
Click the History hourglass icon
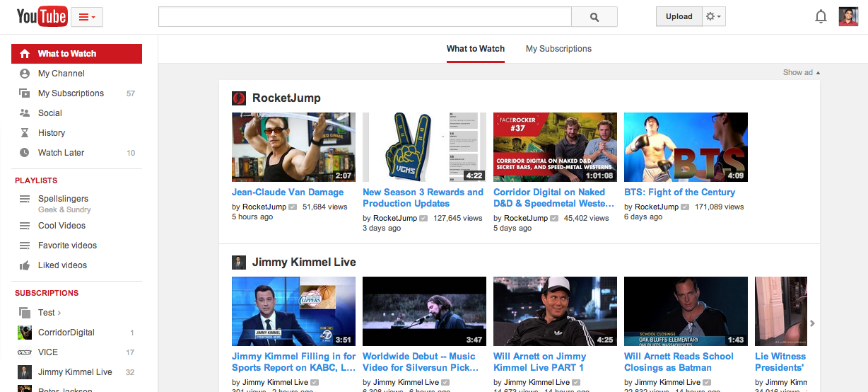tap(25, 133)
